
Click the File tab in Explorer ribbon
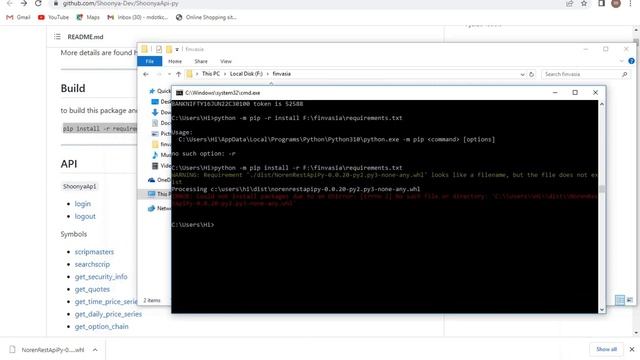pos(150,61)
